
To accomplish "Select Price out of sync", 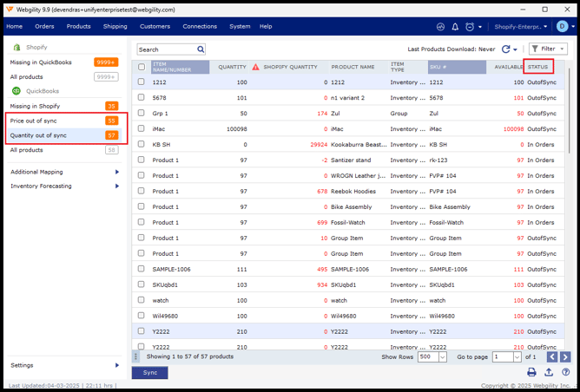I will [x=34, y=121].
